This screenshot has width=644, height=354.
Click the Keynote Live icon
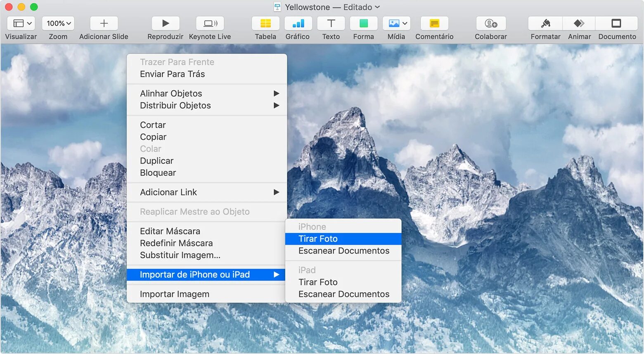[x=210, y=24]
